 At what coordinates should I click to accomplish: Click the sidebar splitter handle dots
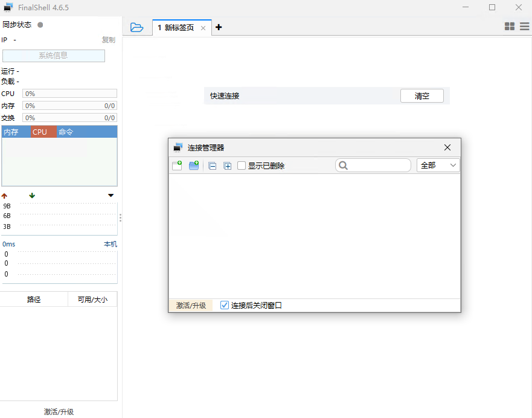[x=120, y=217]
